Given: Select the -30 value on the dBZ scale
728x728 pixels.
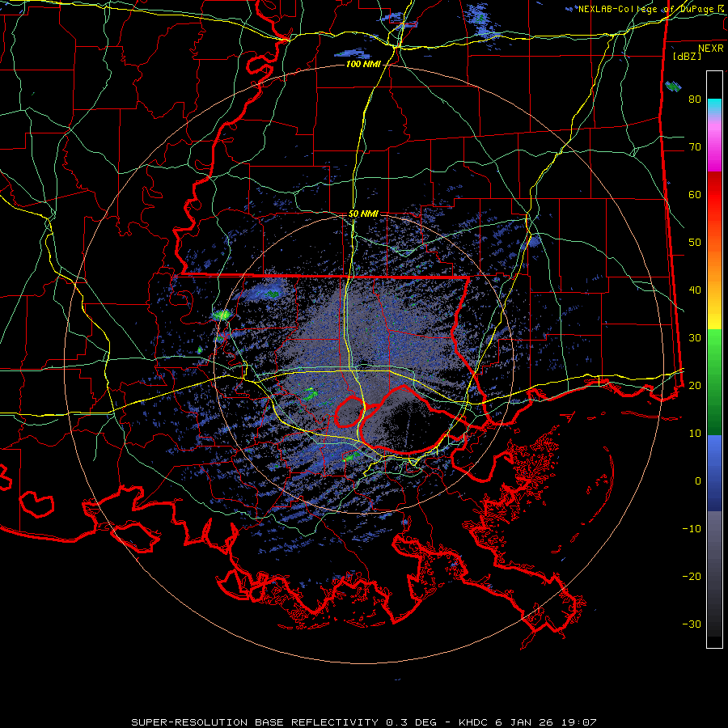Looking at the screenshot, I should [692, 624].
